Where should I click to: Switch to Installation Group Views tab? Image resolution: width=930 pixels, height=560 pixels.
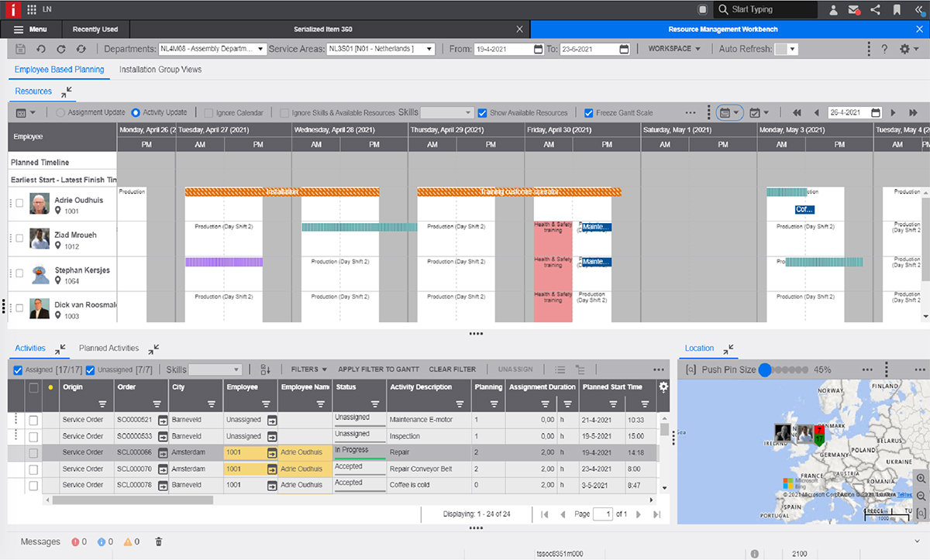click(160, 70)
